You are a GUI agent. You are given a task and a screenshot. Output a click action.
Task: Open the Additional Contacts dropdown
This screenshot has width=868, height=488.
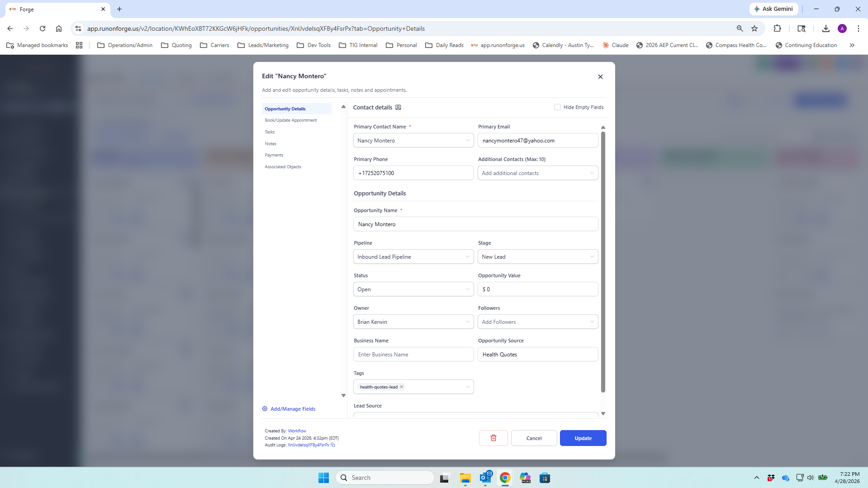[x=538, y=173]
